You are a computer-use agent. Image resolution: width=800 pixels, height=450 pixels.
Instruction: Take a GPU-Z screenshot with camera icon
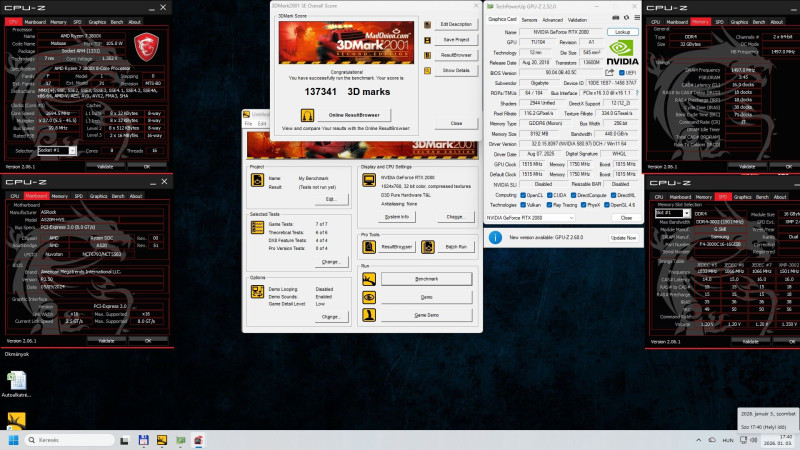point(616,18)
